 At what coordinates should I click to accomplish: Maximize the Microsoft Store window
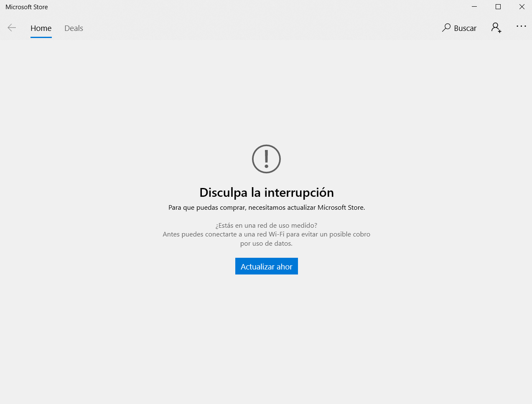pos(498,7)
